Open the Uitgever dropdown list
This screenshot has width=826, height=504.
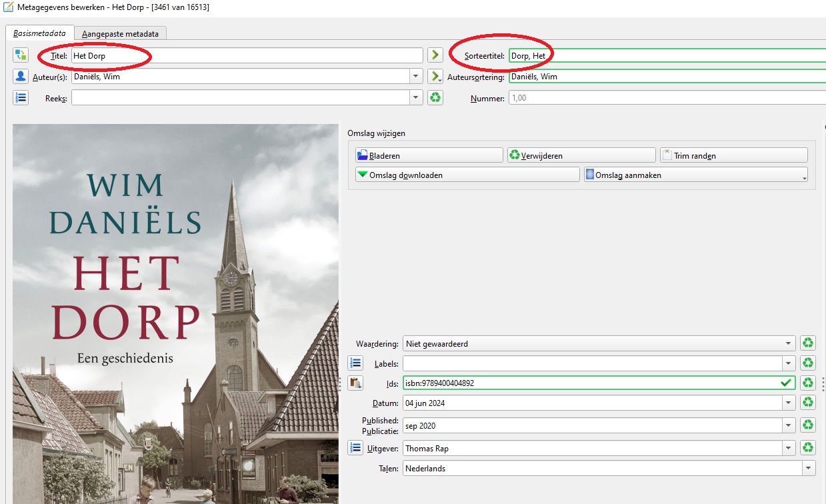point(789,448)
